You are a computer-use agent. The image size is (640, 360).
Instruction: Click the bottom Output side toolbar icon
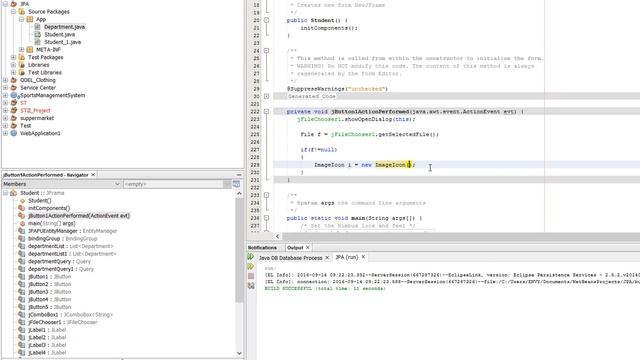click(251, 286)
